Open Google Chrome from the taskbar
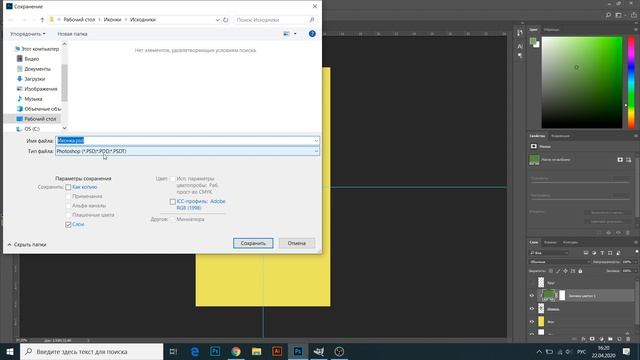Screen dimensions: 640x360 tap(236, 351)
